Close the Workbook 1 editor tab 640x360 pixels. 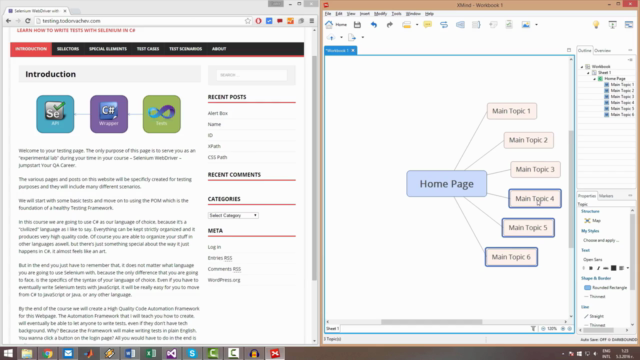[x=353, y=50]
